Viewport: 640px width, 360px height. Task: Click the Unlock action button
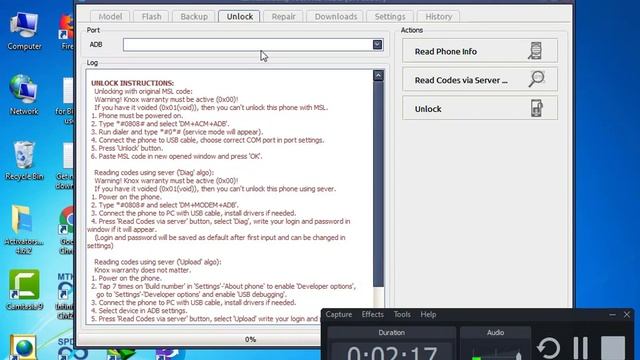(x=480, y=108)
